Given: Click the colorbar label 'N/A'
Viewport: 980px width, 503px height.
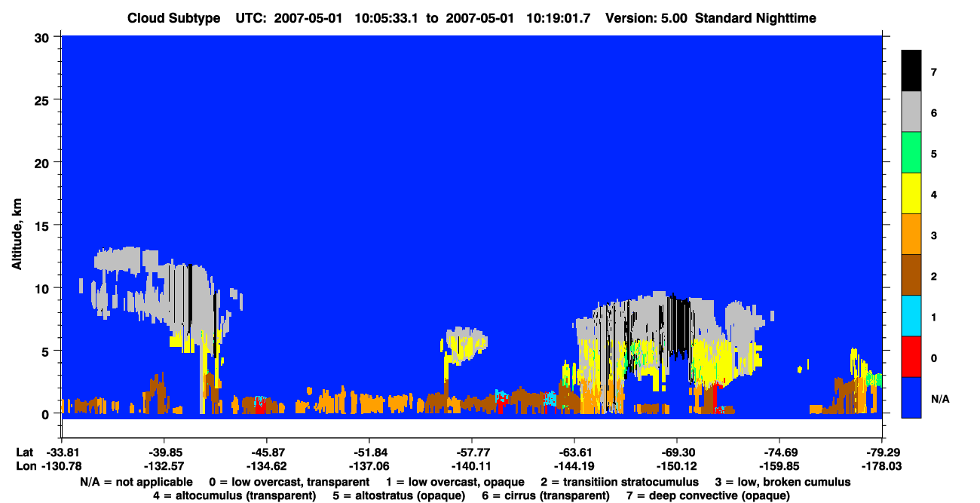Looking at the screenshot, I should tap(939, 398).
